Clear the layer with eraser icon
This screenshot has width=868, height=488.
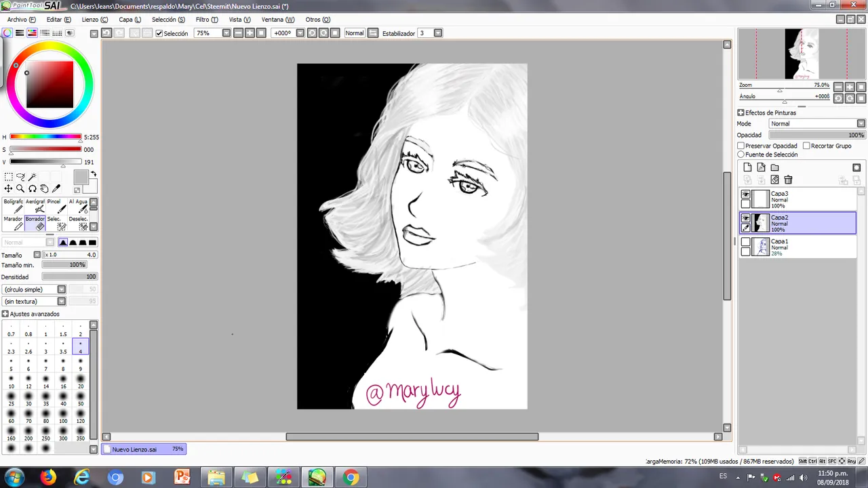click(774, 180)
